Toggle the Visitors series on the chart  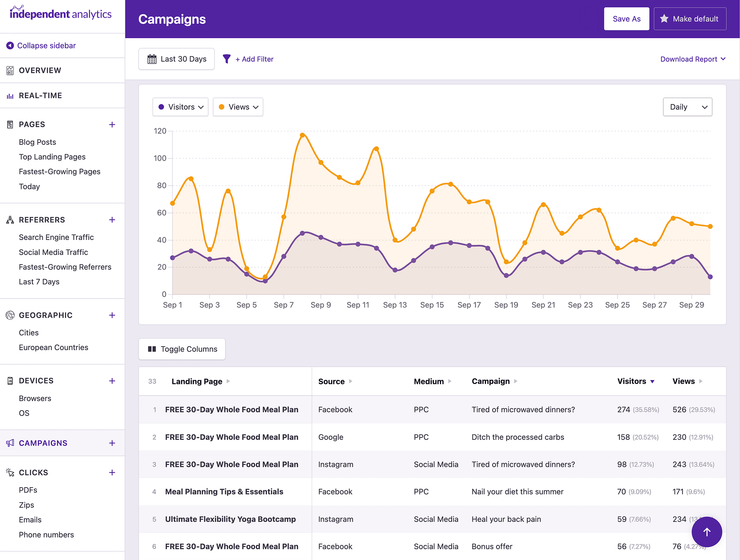(x=180, y=107)
